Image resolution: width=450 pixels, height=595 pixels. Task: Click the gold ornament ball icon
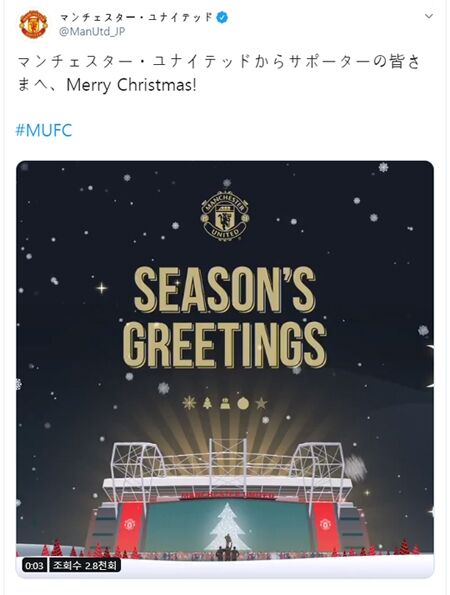coord(243,403)
